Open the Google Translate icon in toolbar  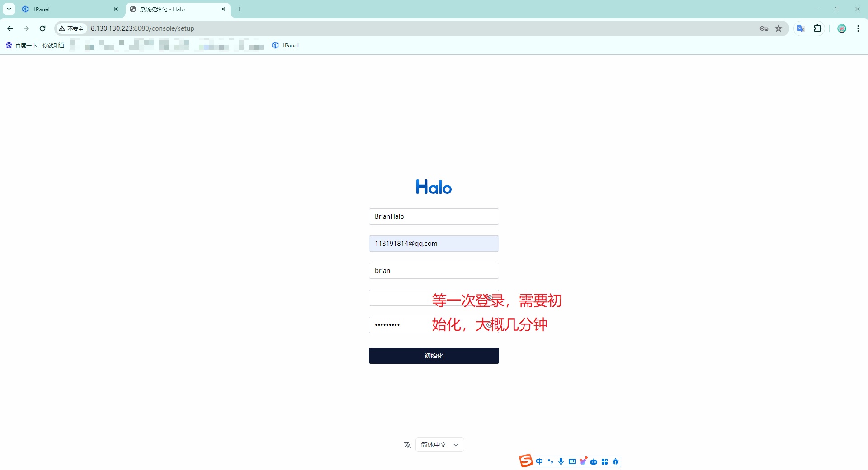pyautogui.click(x=801, y=28)
